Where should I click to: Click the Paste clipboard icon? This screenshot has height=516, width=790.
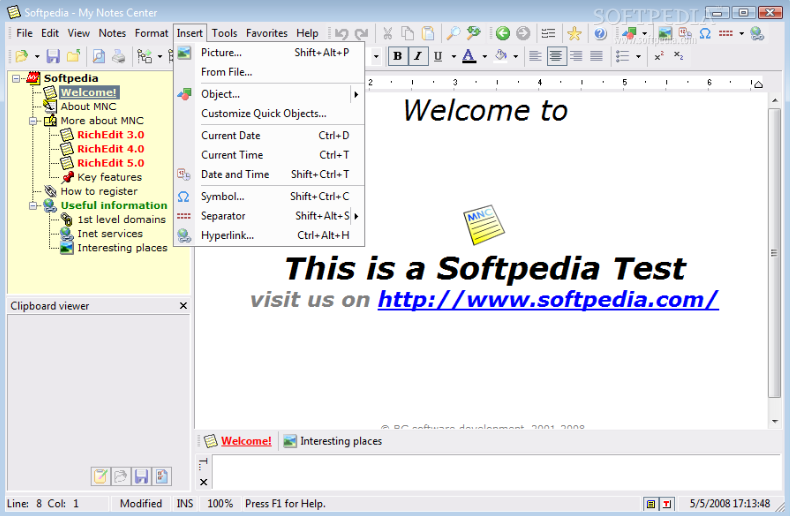pyautogui.click(x=427, y=34)
